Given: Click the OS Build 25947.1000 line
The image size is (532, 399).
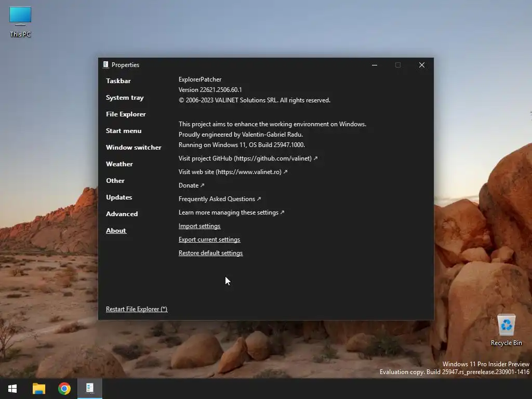Looking at the screenshot, I should click(x=242, y=145).
